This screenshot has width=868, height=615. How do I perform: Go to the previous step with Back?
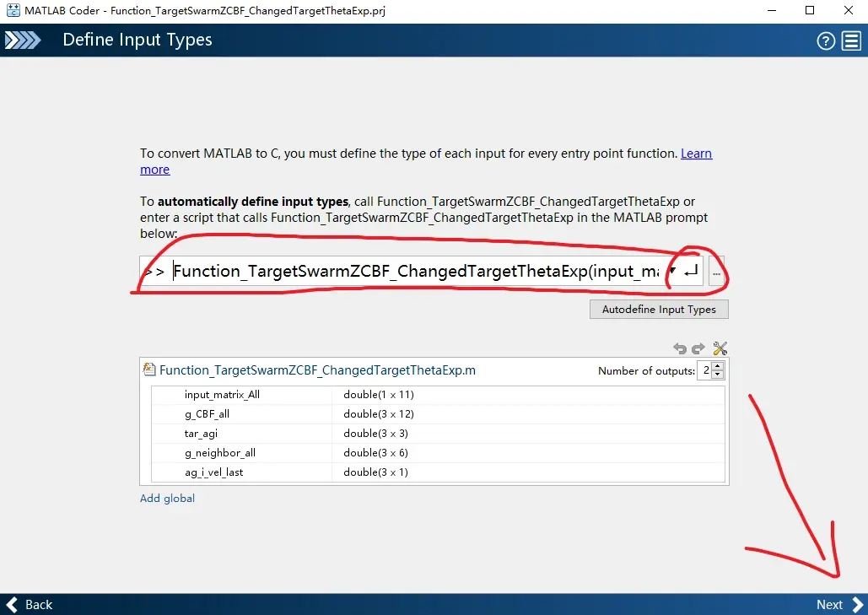click(x=30, y=605)
